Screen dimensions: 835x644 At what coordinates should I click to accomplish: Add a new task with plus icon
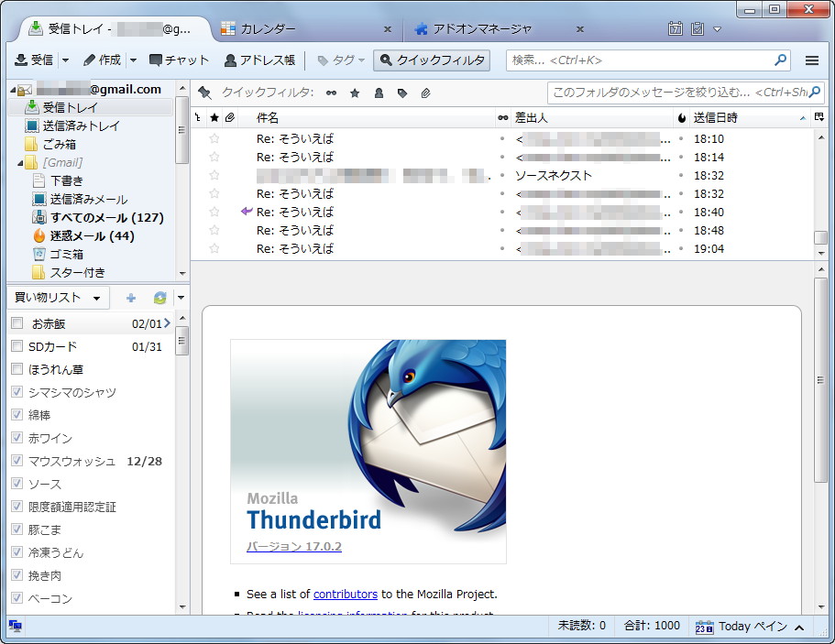tap(131, 298)
